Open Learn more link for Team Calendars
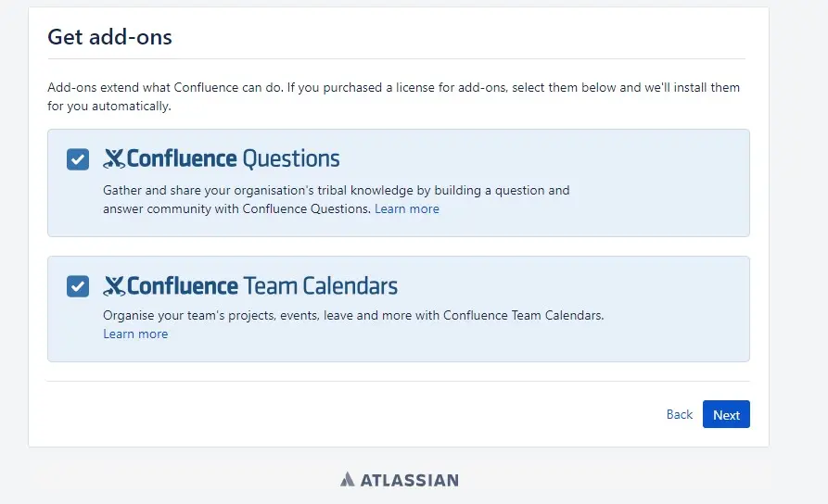The image size is (828, 504). tap(135, 334)
